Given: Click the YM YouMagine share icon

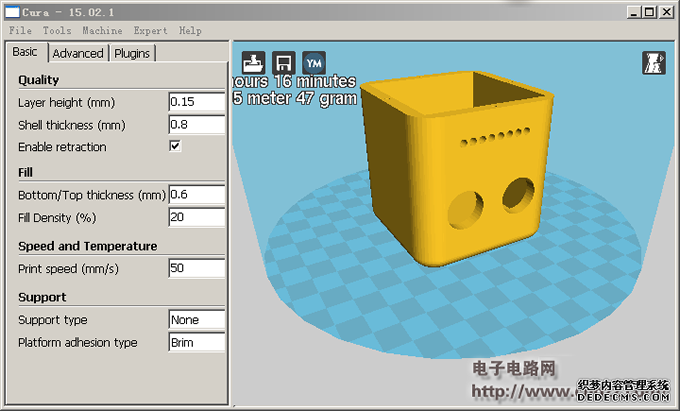Looking at the screenshot, I should click(x=314, y=63).
